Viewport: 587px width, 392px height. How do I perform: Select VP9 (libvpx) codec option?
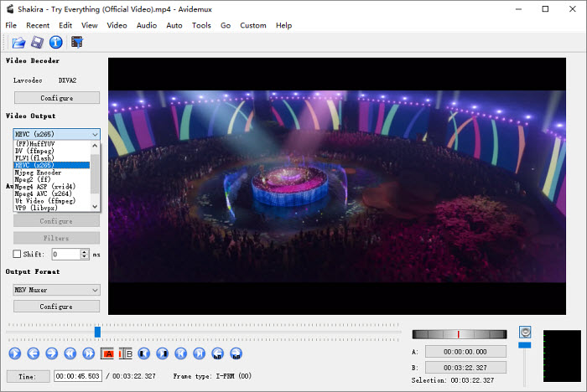(x=52, y=208)
